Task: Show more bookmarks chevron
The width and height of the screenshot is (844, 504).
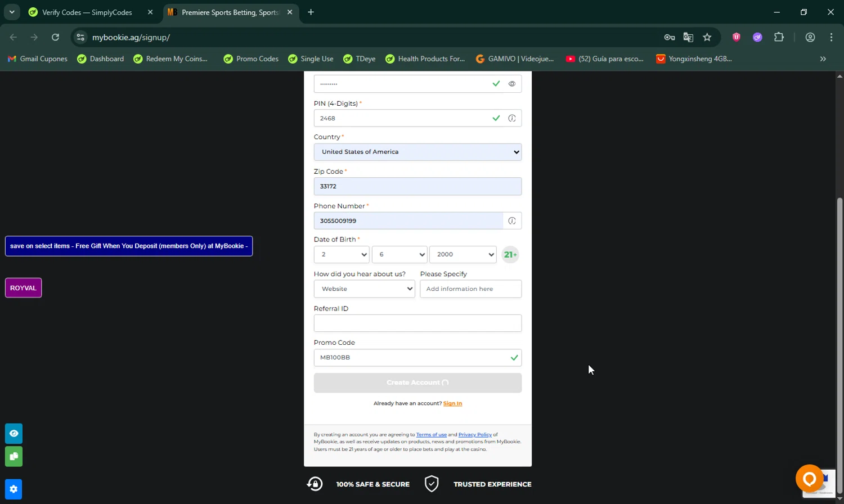Action: coord(823,58)
